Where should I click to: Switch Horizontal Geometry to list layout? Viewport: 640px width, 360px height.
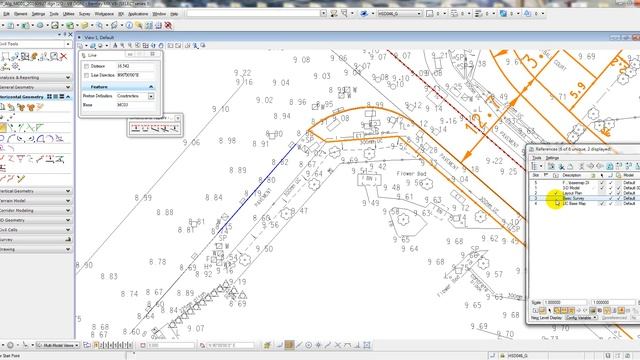click(x=56, y=97)
